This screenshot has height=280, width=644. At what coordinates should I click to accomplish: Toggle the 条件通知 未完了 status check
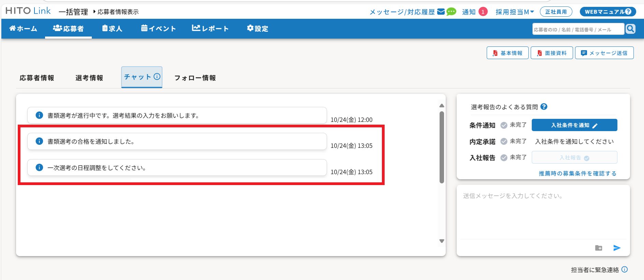504,125
